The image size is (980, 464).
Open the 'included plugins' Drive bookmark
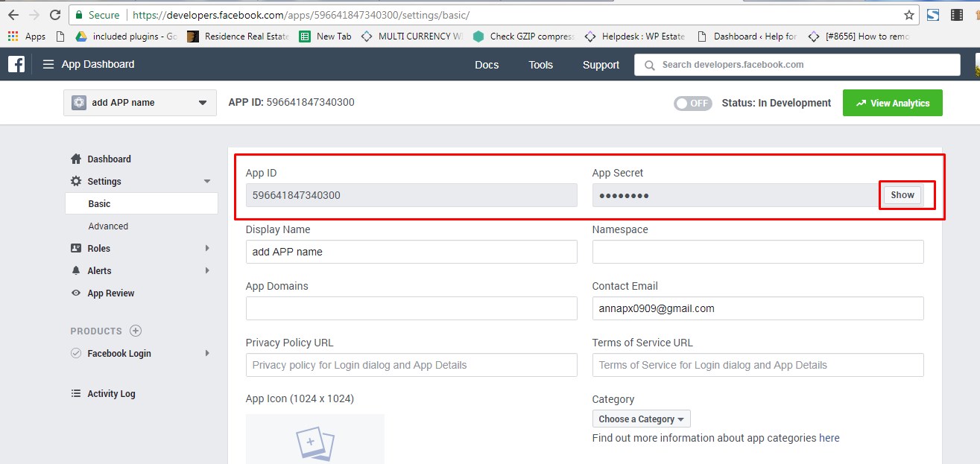[126, 36]
